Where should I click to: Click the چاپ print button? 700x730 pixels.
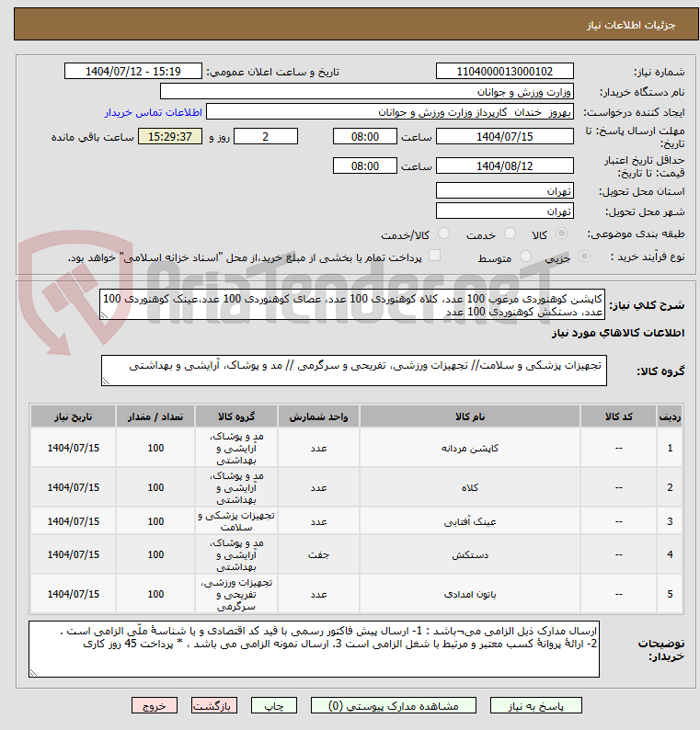[x=274, y=705]
